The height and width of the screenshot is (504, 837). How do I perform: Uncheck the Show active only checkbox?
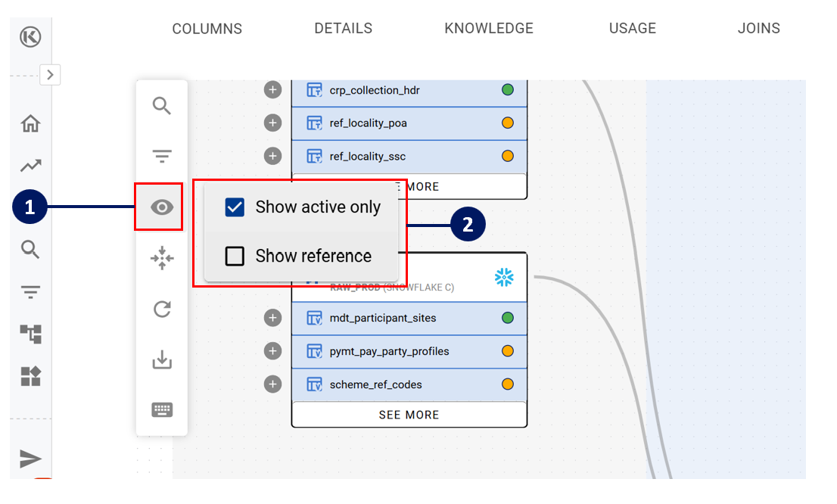235,207
